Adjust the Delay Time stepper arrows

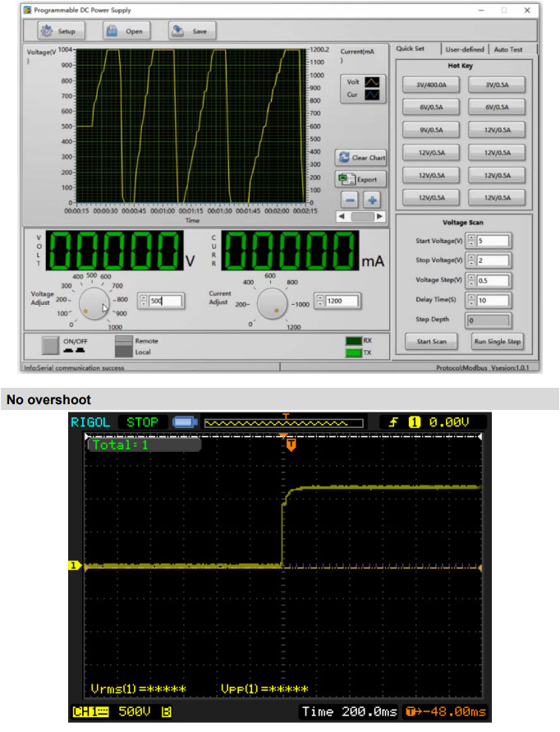(471, 300)
